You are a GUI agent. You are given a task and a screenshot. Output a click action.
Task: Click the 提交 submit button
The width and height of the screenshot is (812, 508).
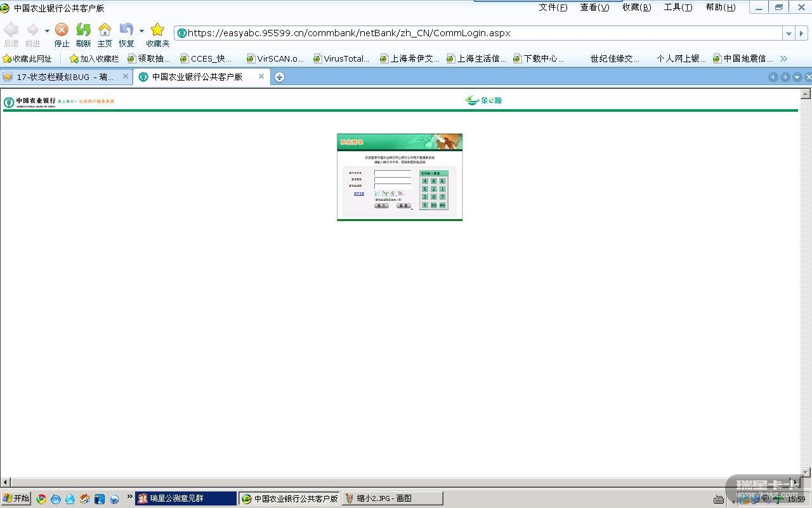pos(381,206)
